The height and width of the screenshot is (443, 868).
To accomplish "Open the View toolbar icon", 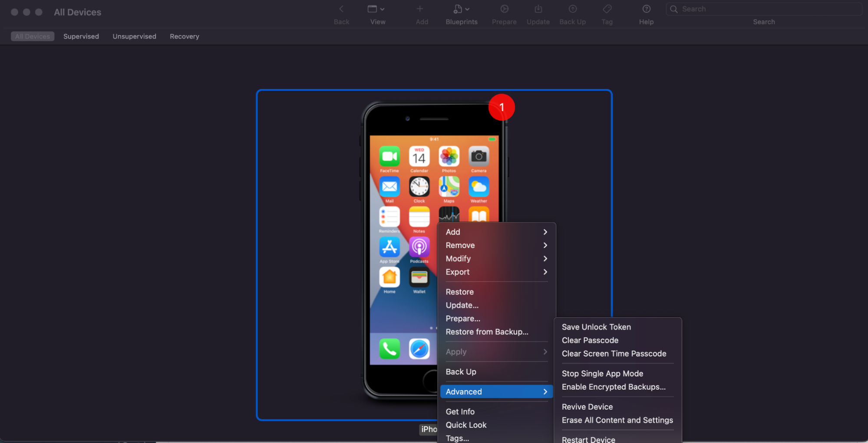I will [x=372, y=9].
